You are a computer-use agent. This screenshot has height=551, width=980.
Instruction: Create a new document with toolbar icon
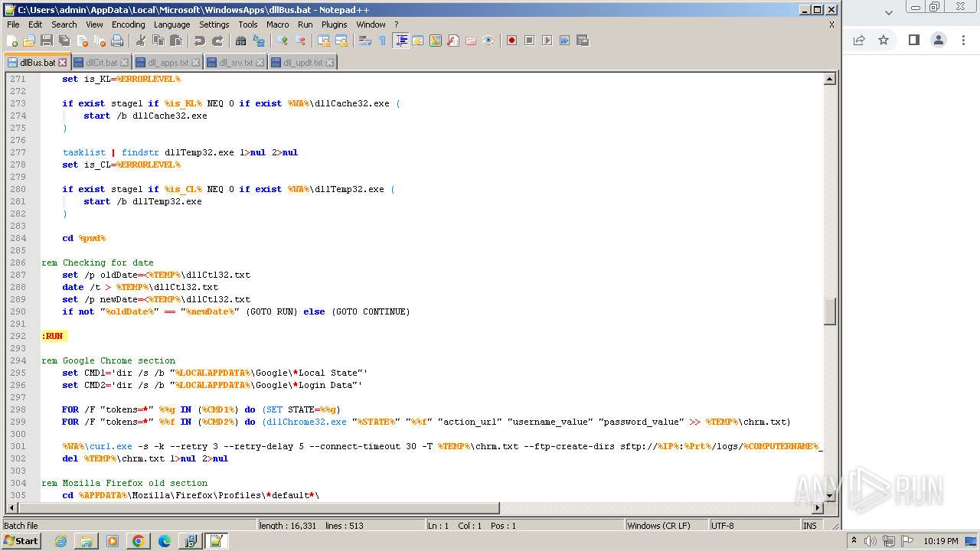pyautogui.click(x=12, y=41)
